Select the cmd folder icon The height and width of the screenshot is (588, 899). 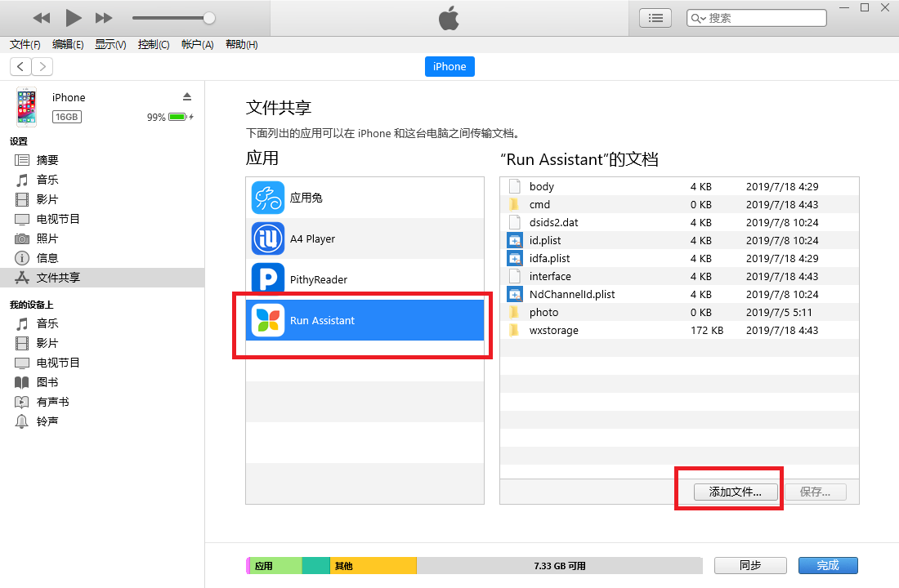point(514,205)
